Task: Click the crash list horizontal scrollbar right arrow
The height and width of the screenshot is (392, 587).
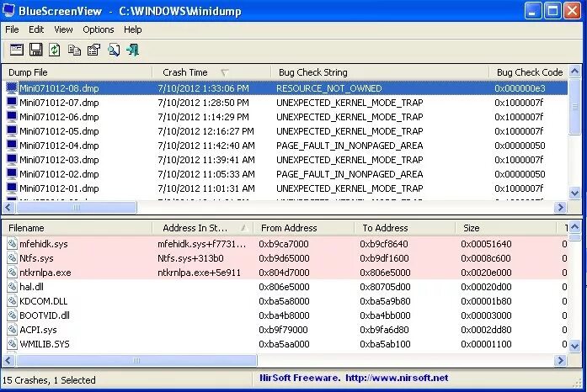Action: point(560,207)
